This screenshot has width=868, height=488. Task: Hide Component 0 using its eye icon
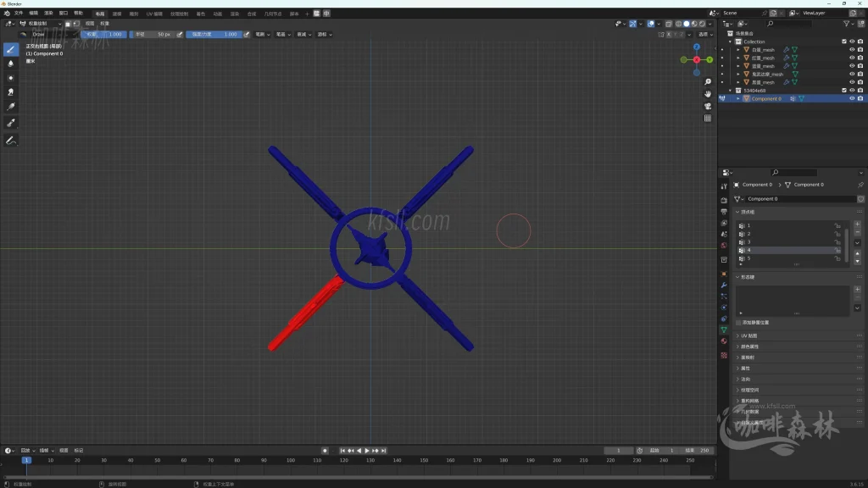852,98
